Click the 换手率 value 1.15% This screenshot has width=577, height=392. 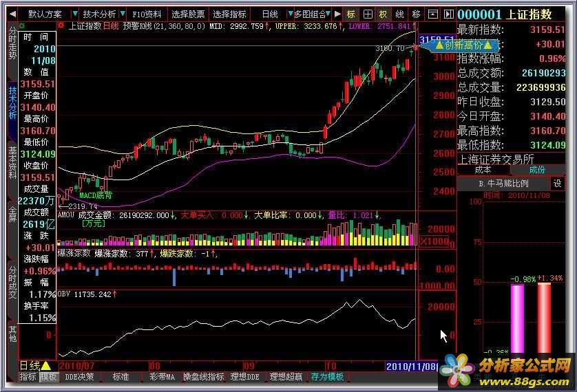[42, 318]
